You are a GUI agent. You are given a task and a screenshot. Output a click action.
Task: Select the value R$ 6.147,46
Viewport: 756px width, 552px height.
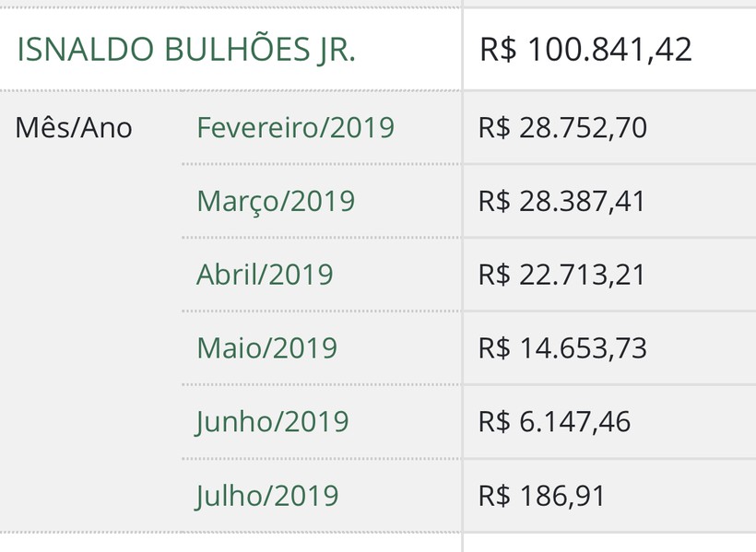click(554, 422)
